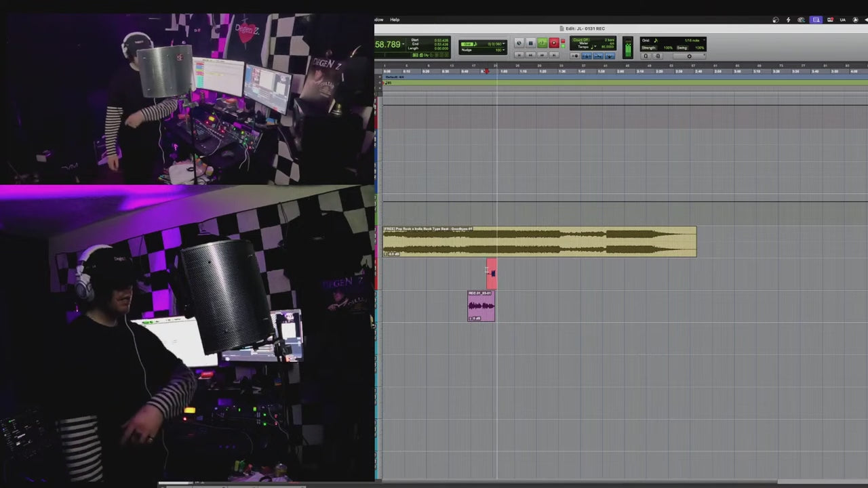This screenshot has width=868, height=488.
Task: Arm the red Record button
Action: (554, 43)
